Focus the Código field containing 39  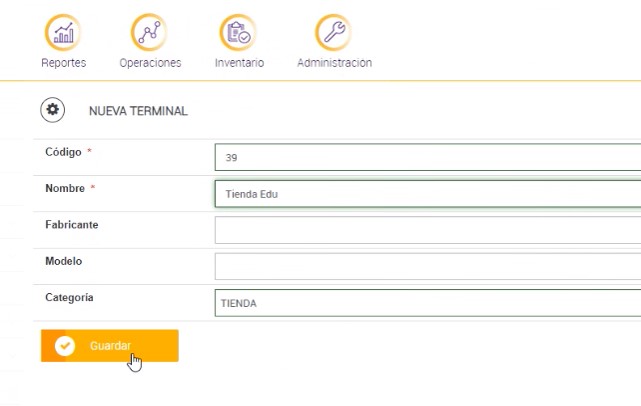pos(427,158)
